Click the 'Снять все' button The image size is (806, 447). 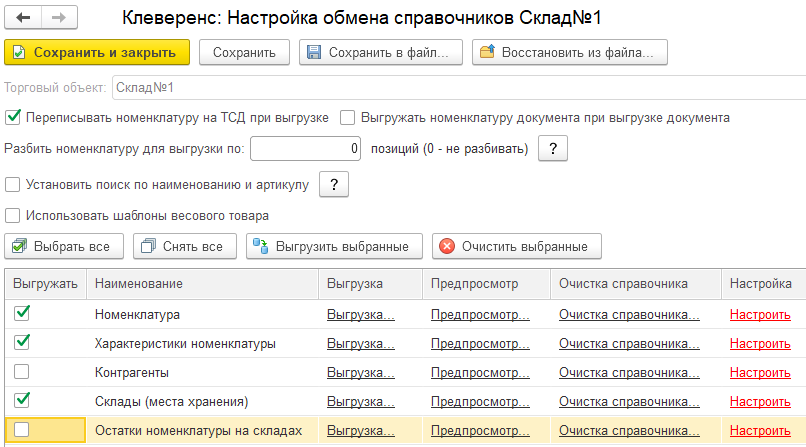click(185, 247)
